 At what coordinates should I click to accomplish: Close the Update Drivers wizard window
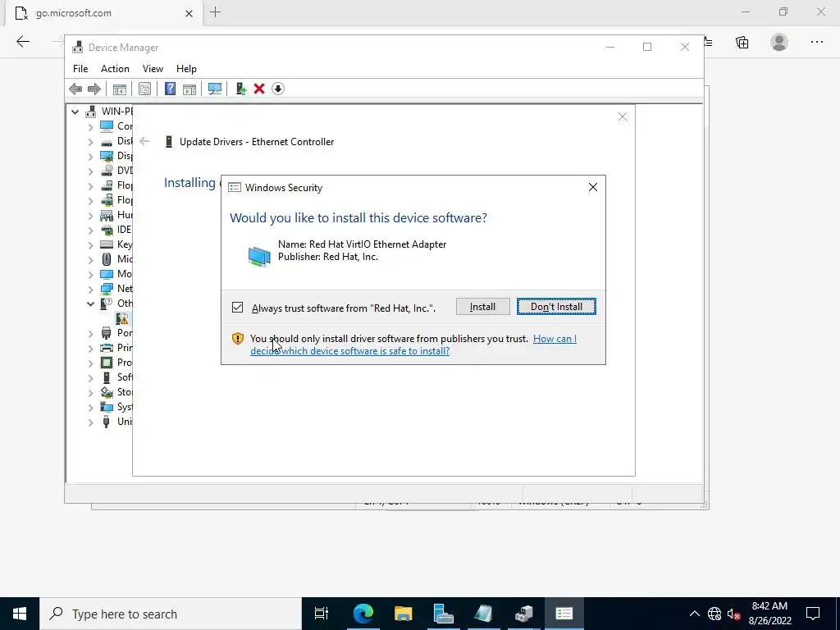coord(623,116)
